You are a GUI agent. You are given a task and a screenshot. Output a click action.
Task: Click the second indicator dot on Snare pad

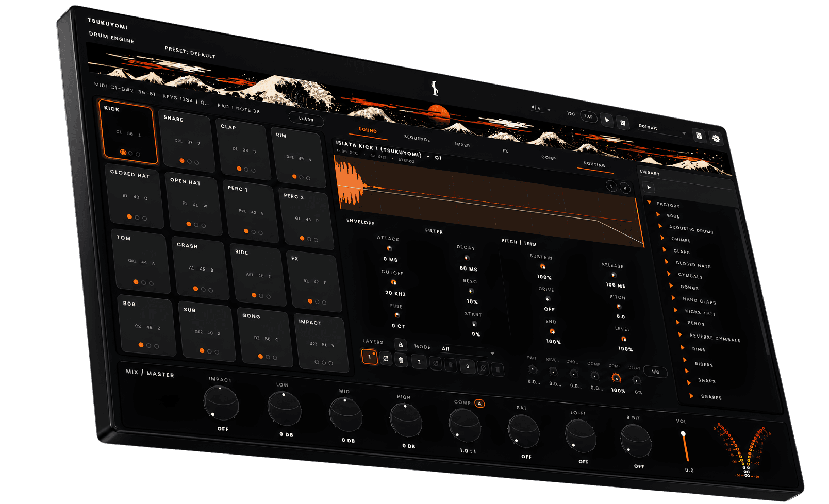click(189, 162)
